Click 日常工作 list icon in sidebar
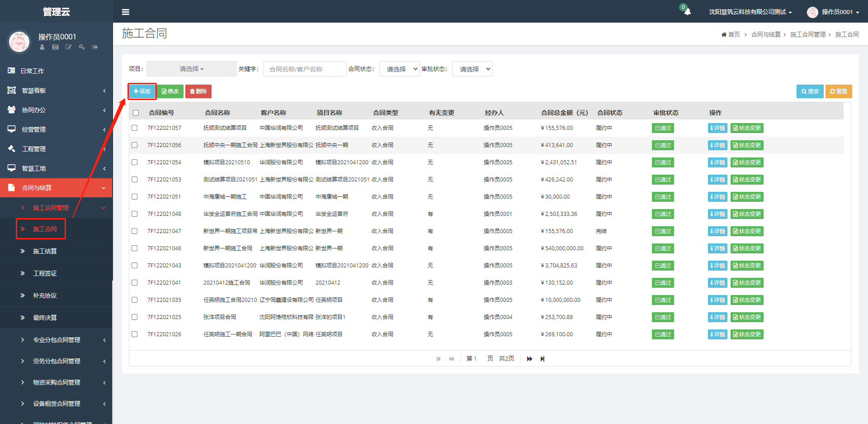 coord(11,71)
